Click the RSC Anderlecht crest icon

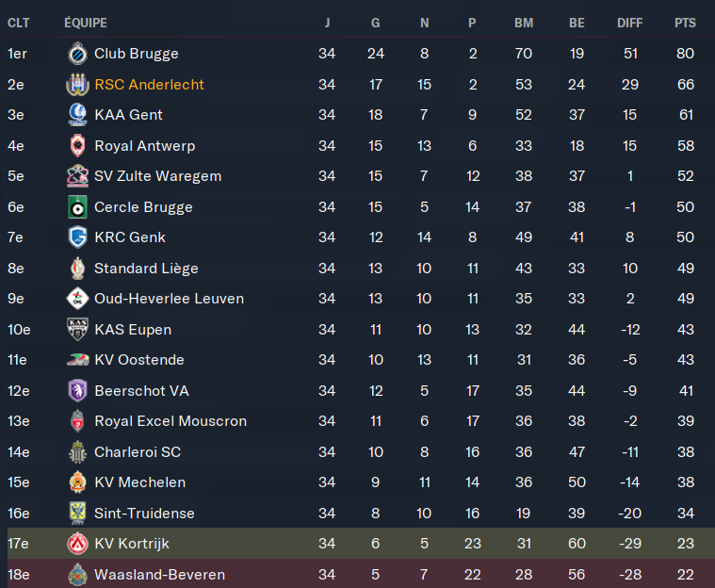click(x=76, y=85)
